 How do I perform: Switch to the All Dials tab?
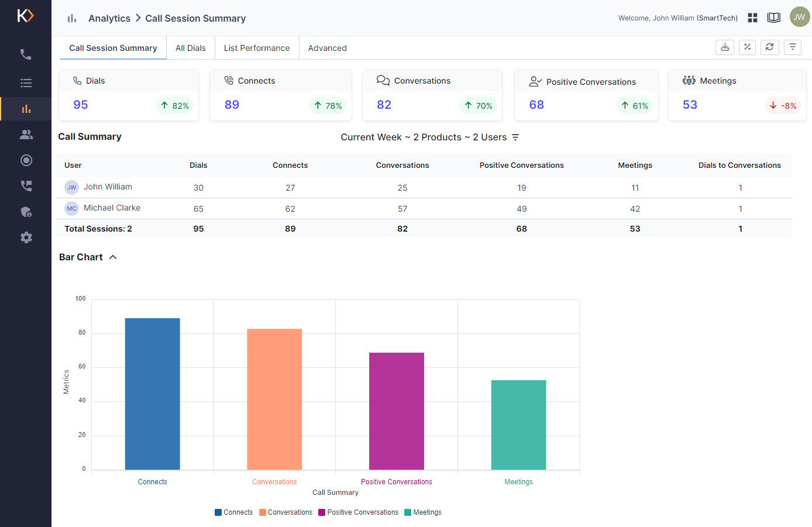click(190, 47)
